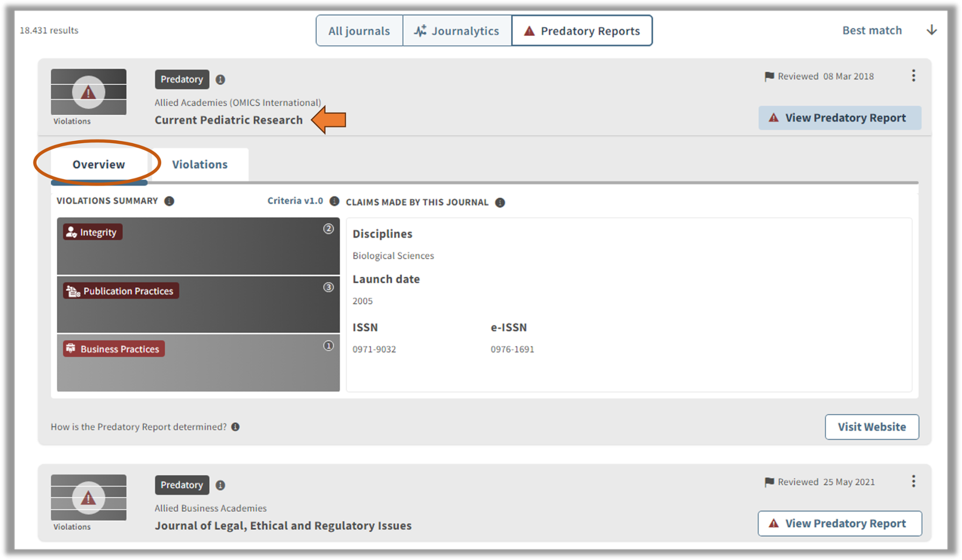
Task: Click info icon next to Claims Made By This Journal
Action: point(500,202)
